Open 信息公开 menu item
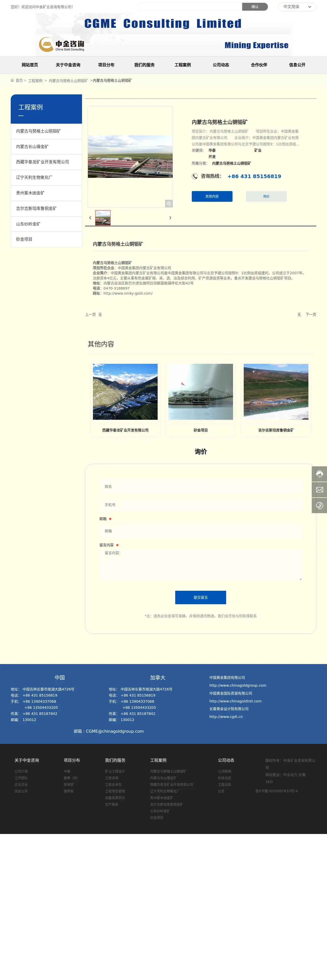 (x=297, y=65)
